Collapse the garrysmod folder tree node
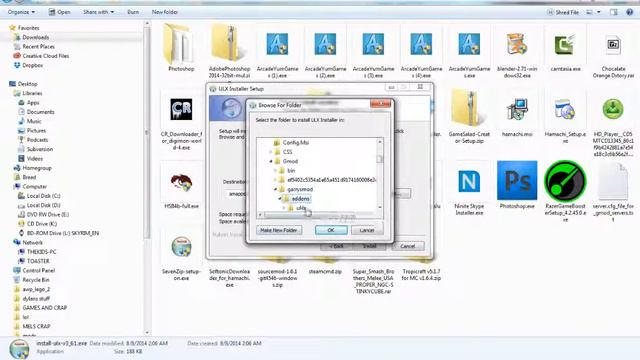Screen dimensions: 640x360 (x=275, y=189)
